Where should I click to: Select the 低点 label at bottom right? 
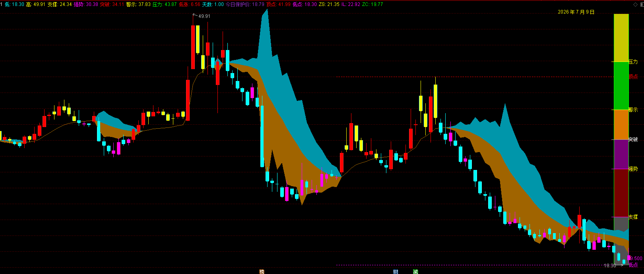coord(633,265)
